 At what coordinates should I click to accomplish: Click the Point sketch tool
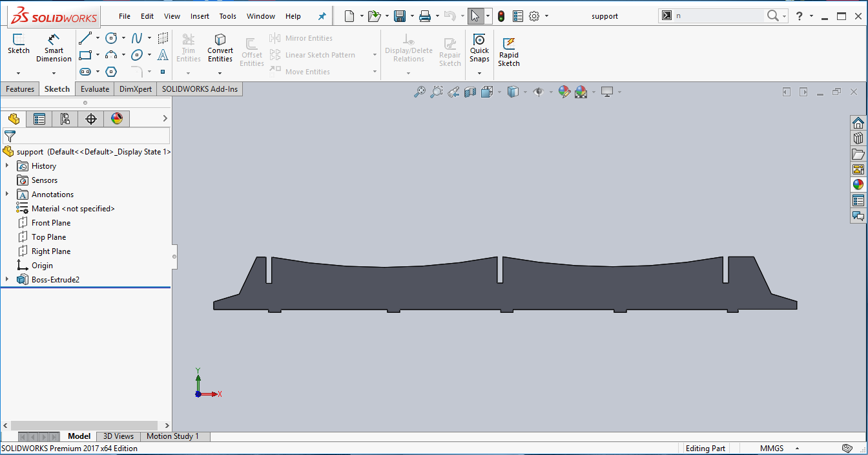(163, 72)
